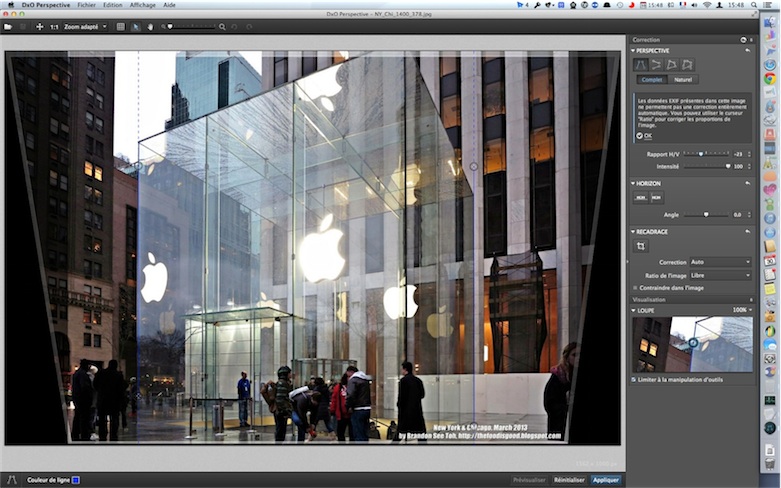Click the Angle slider
781x488 pixels.
pyautogui.click(x=706, y=215)
